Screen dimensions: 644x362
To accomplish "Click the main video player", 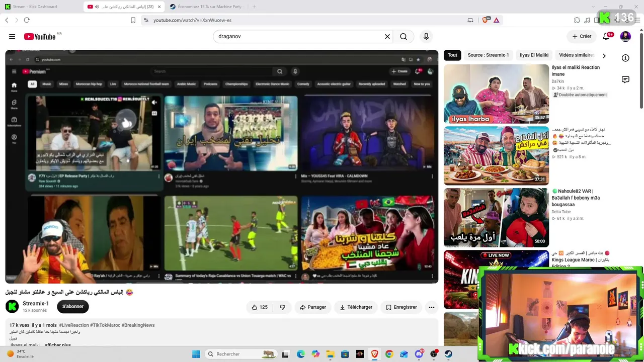I will tap(222, 166).
